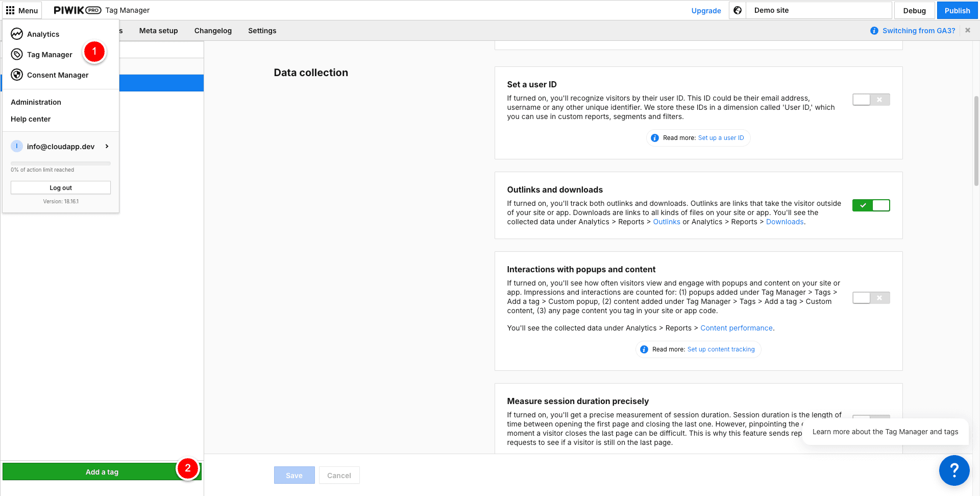Open Analytics from the menu
This screenshot has height=496, width=980.
tap(43, 34)
